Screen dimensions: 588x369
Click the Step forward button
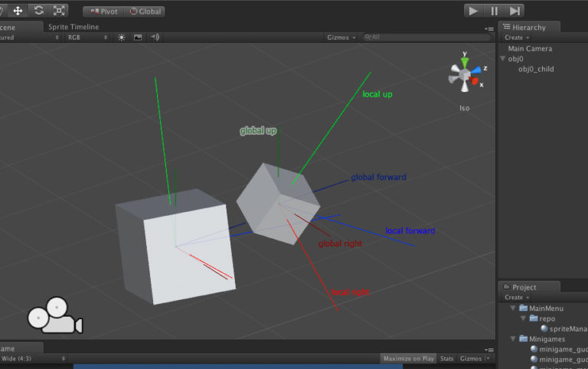(x=514, y=11)
